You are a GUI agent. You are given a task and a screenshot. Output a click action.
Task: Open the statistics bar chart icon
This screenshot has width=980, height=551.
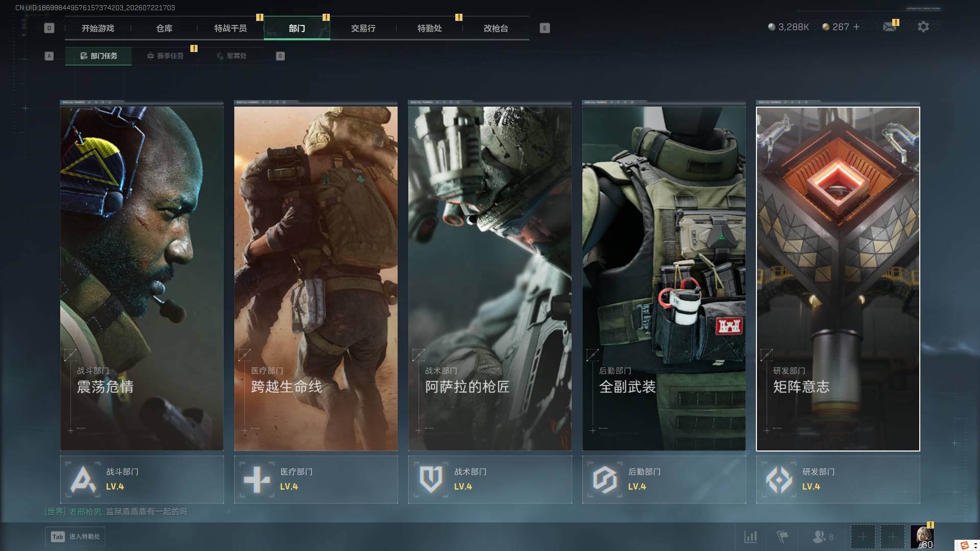751,537
